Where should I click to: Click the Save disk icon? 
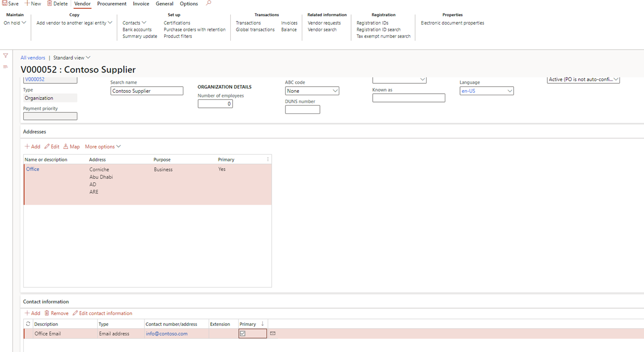(5, 3)
